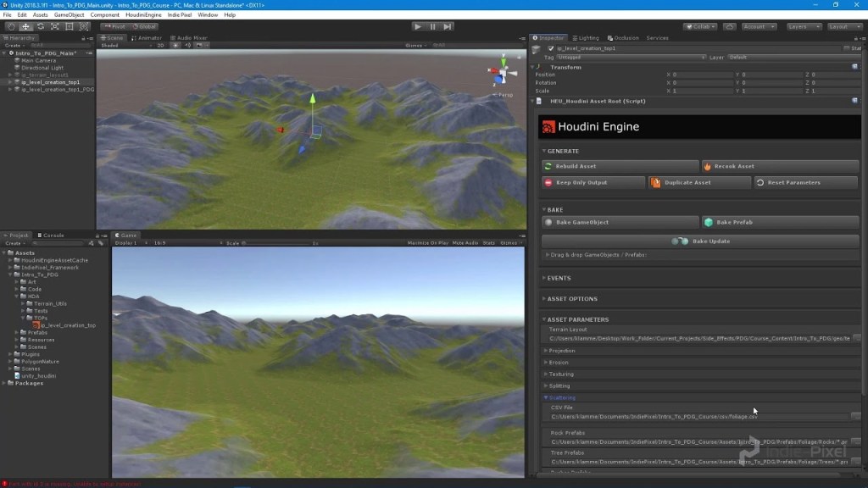Viewport: 868px width, 488px height.
Task: Toggle the ip_level_creation_top1 active checkbox
Action: click(550, 48)
